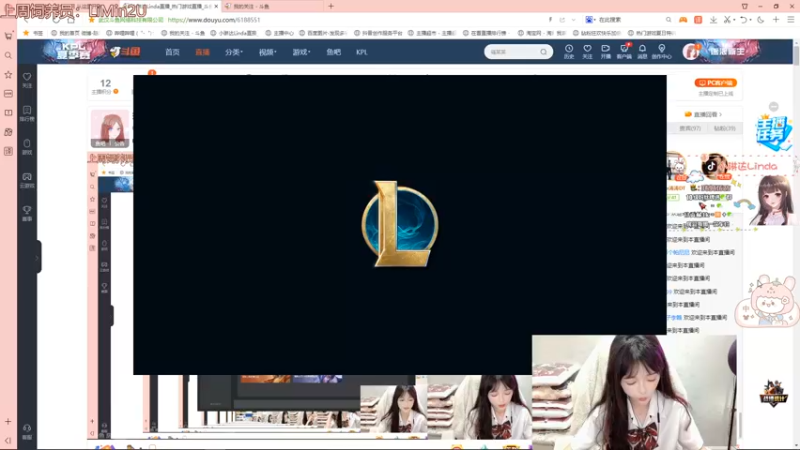
Task: Click the League of Legends video player
Action: (399, 224)
